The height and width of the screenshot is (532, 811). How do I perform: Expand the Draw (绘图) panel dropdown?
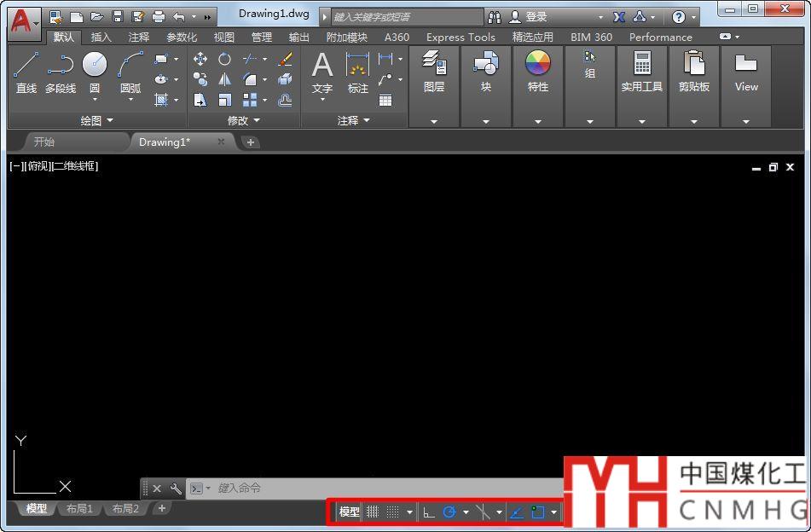(x=96, y=121)
